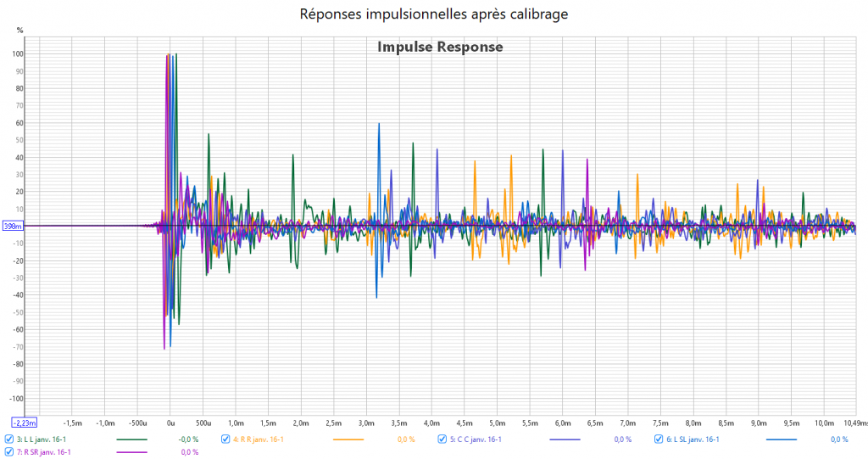Click the blue L SL line swatch
868x459 pixels.
[781, 439]
